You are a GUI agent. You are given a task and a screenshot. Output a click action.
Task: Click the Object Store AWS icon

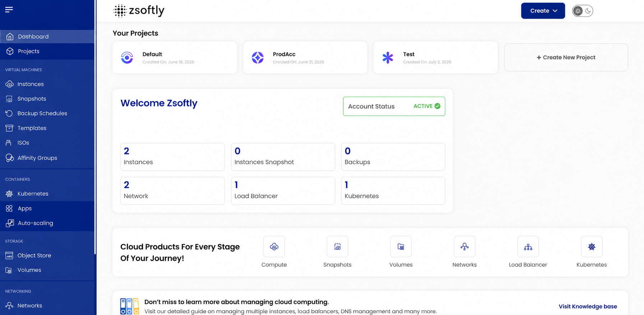9,255
